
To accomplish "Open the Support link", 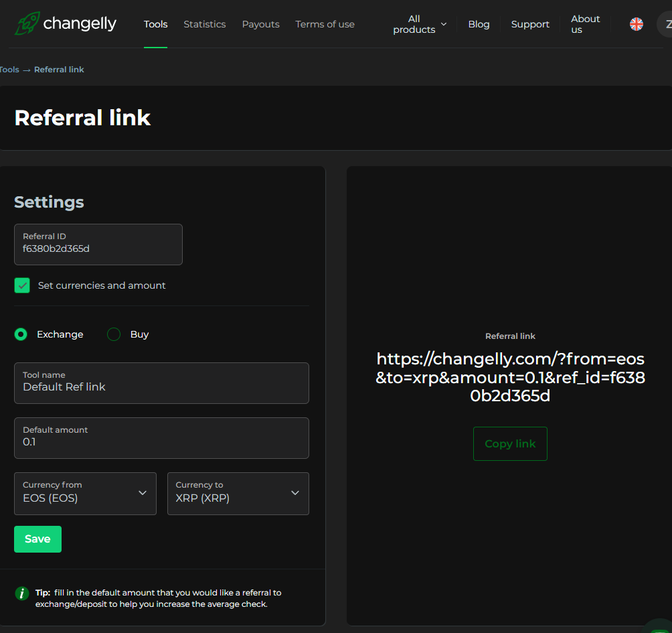I will pyautogui.click(x=530, y=24).
